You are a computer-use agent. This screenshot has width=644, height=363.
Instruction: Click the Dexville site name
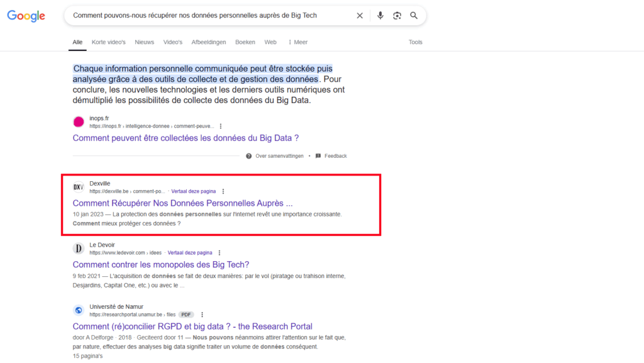pyautogui.click(x=100, y=184)
